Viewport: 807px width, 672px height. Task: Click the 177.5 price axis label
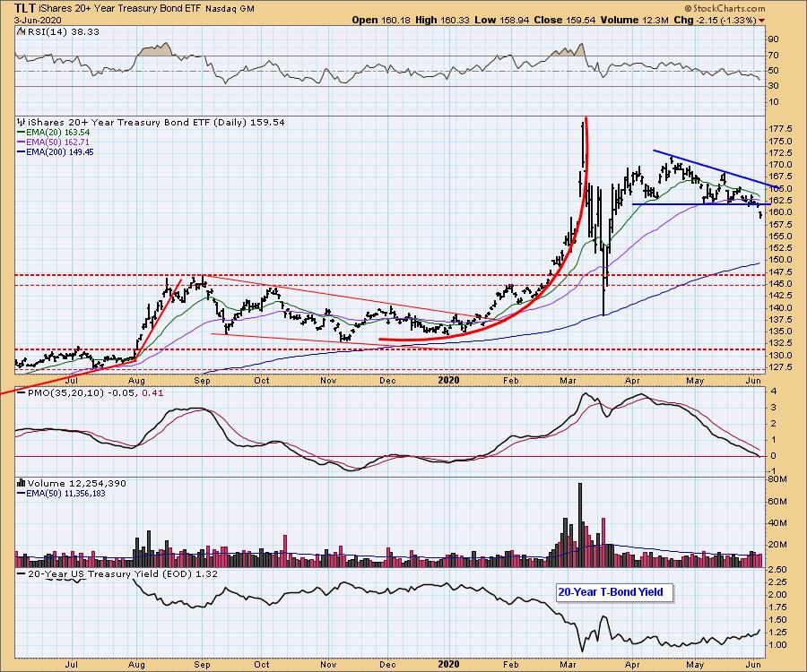click(x=780, y=129)
